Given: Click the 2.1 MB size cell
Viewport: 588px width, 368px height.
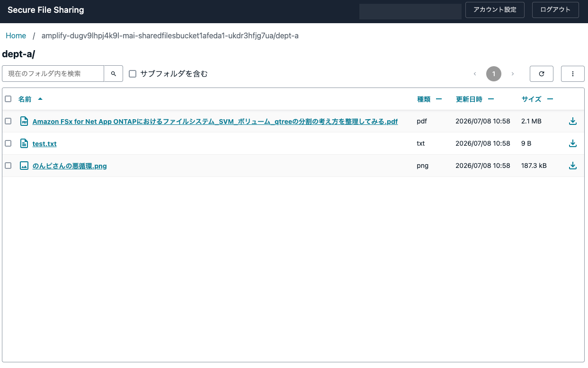Looking at the screenshot, I should pyautogui.click(x=531, y=121).
